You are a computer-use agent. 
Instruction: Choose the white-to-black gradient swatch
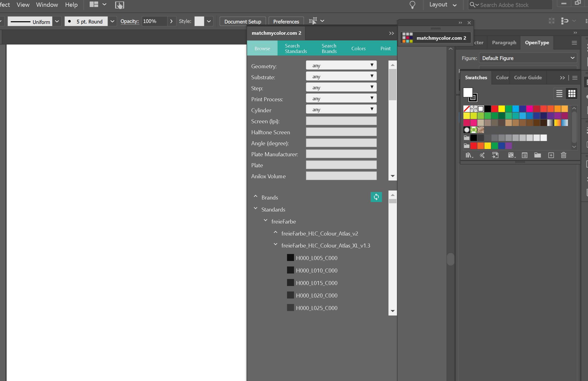[550, 123]
